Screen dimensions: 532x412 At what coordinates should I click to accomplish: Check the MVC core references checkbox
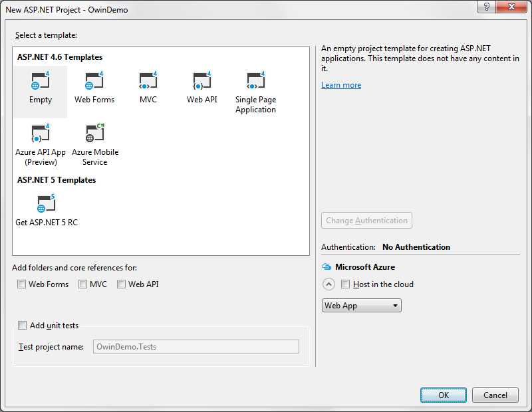click(x=82, y=284)
